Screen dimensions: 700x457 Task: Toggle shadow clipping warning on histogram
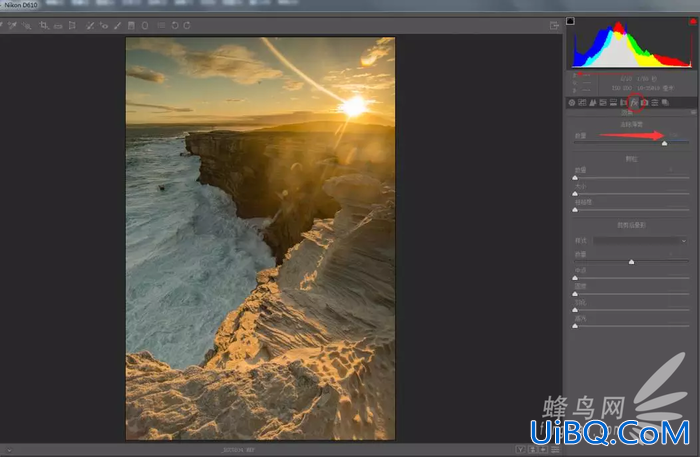pos(571,21)
